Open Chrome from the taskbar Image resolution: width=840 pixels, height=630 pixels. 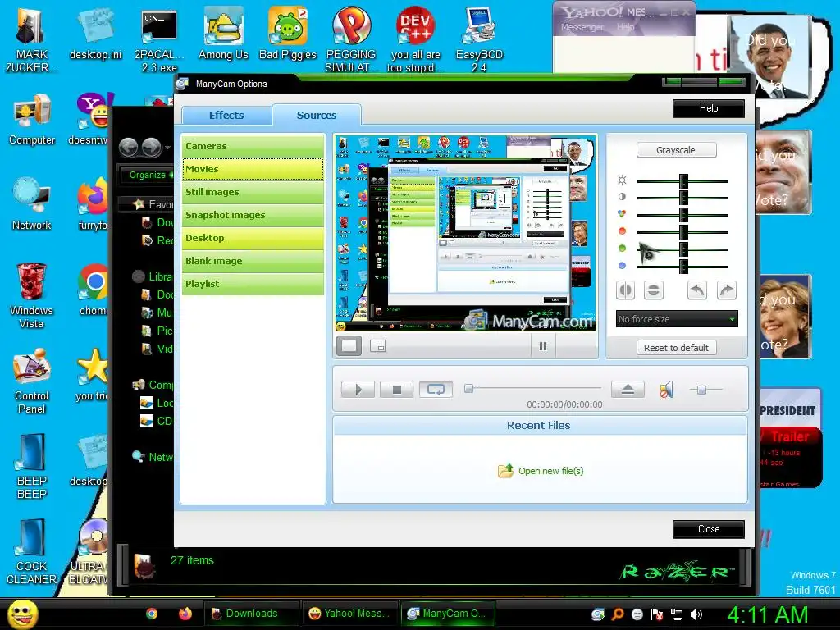pos(152,614)
